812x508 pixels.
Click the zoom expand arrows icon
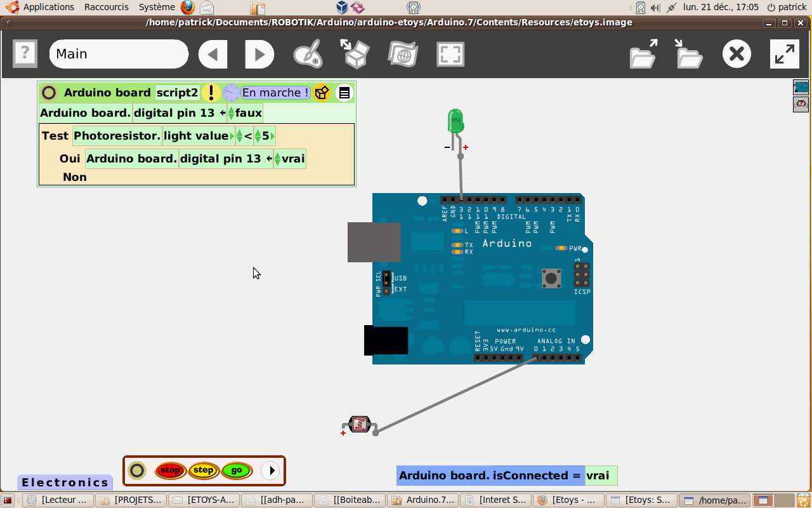click(785, 54)
